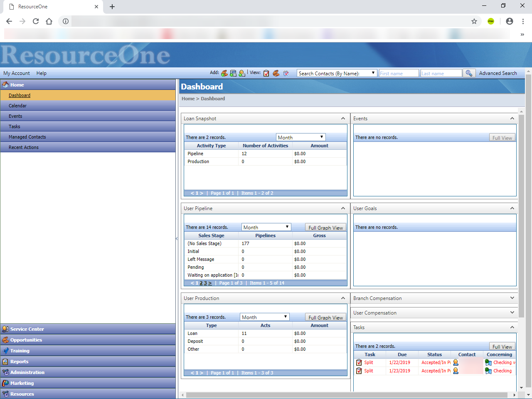Click the Advanced Search link
Viewport: 532px width, 399px height.
[498, 73]
